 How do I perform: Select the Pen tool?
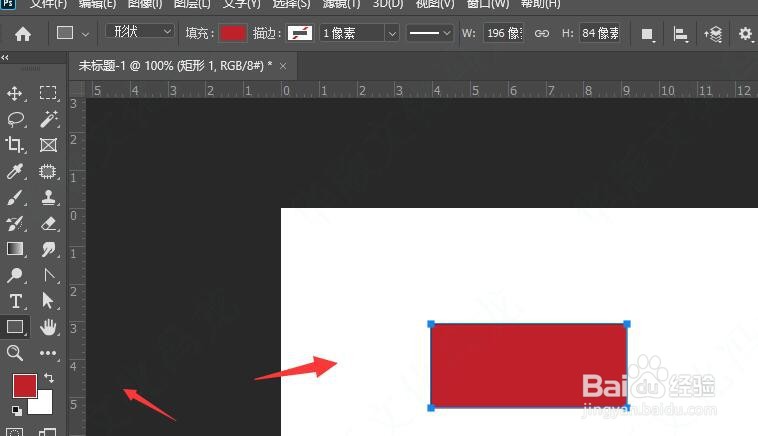coord(48,275)
